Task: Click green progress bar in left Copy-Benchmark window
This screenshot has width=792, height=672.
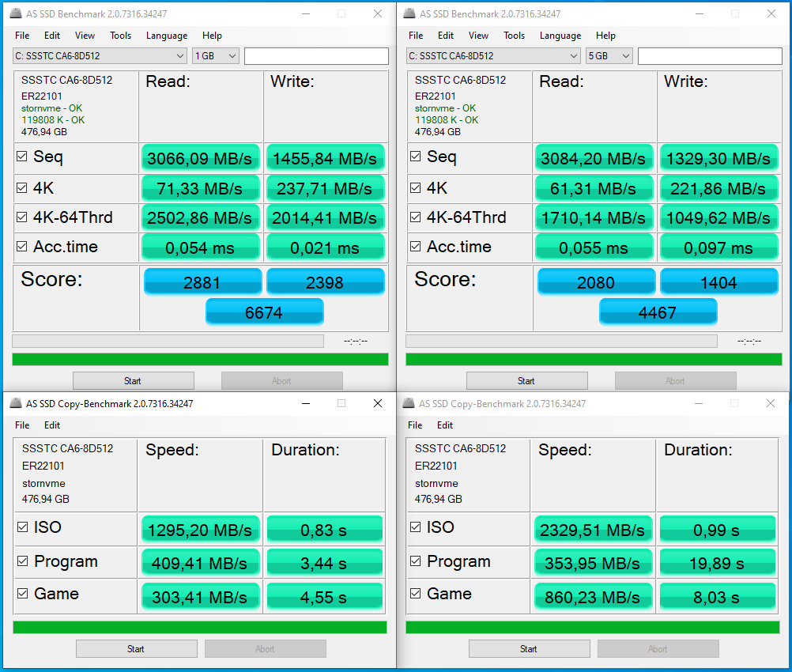Action: coord(199,627)
